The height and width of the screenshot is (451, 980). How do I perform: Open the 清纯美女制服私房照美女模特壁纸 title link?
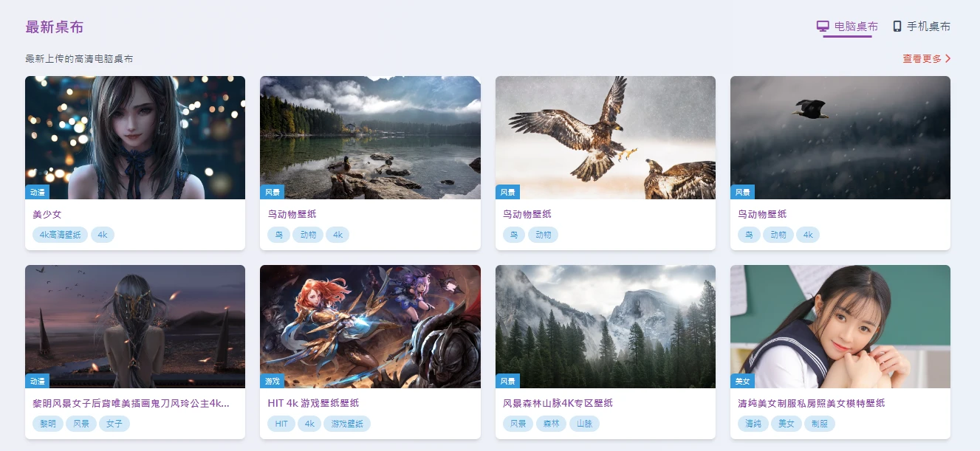coord(812,403)
